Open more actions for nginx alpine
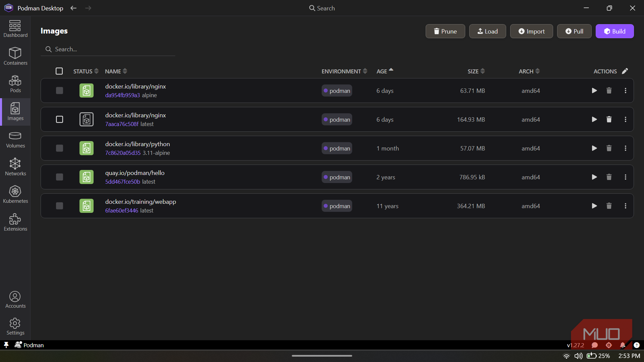Screen dimensions: 644x362 [x=626, y=90]
